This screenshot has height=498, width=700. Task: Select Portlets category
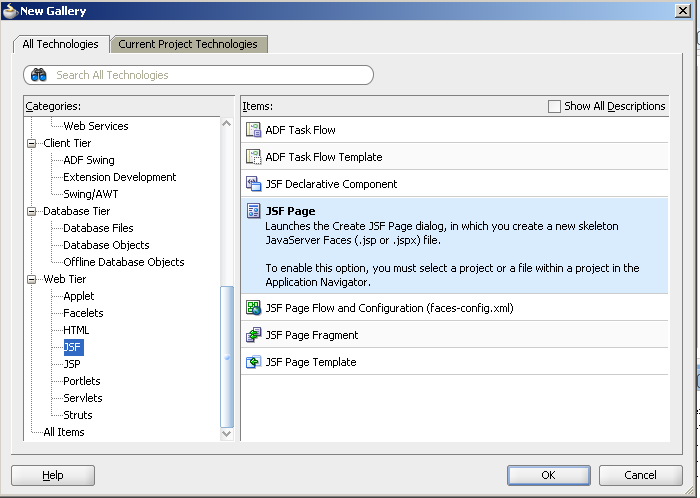pyautogui.click(x=82, y=381)
